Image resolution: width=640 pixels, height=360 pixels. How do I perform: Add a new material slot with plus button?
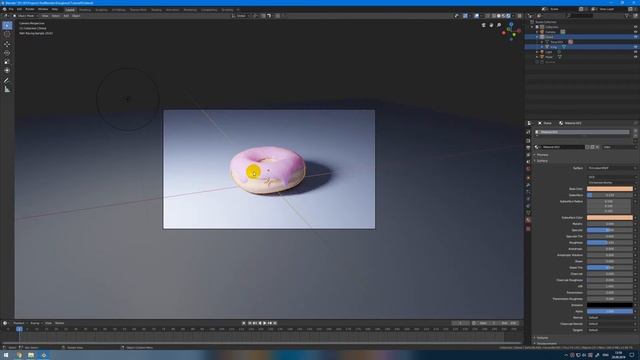coord(636,131)
